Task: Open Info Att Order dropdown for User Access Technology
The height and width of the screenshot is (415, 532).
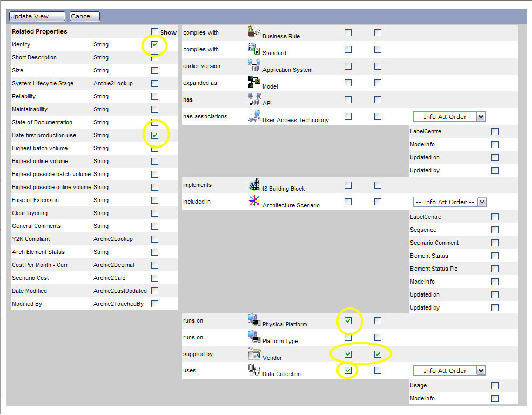Action: 449,116
